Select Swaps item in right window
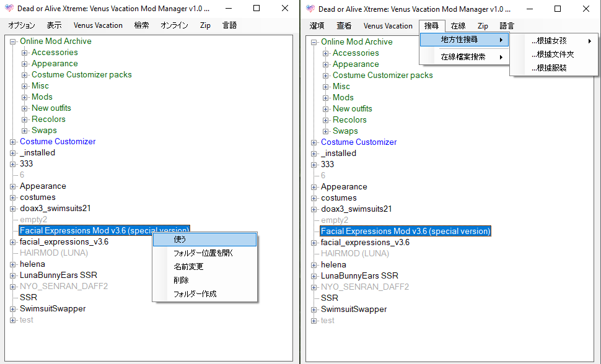Viewport: 601px width, 364px height. [x=345, y=131]
